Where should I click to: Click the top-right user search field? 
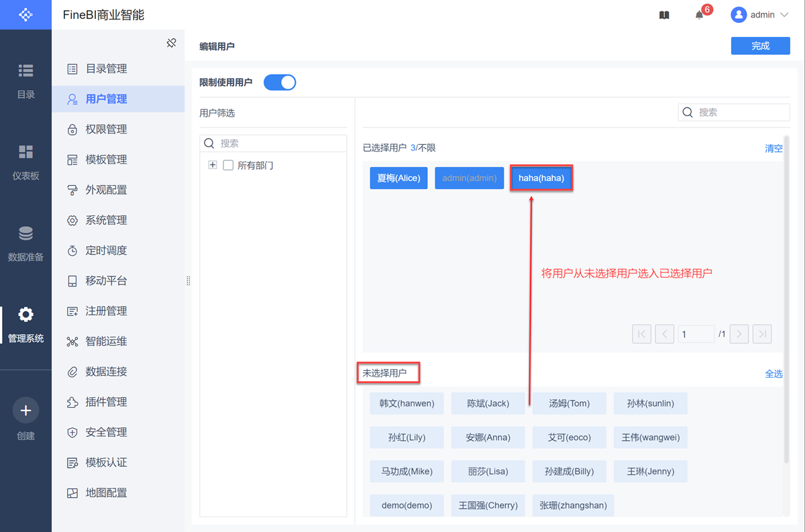(734, 112)
